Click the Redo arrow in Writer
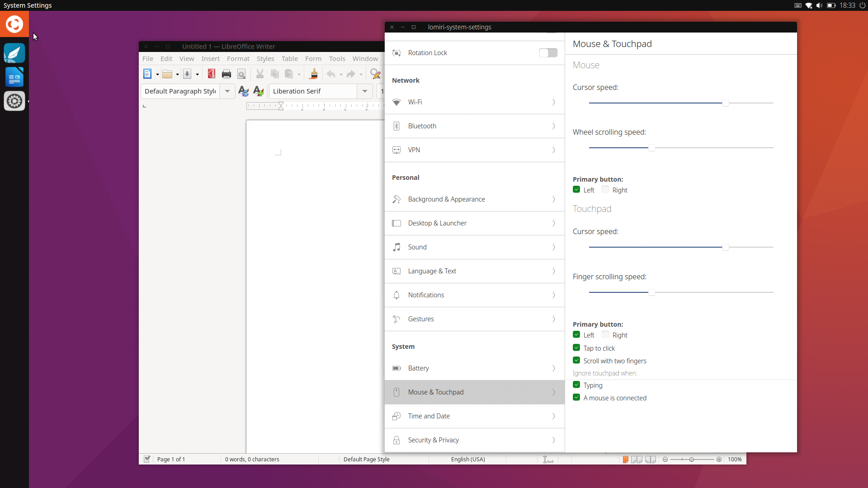This screenshot has height=488, width=868. click(351, 74)
